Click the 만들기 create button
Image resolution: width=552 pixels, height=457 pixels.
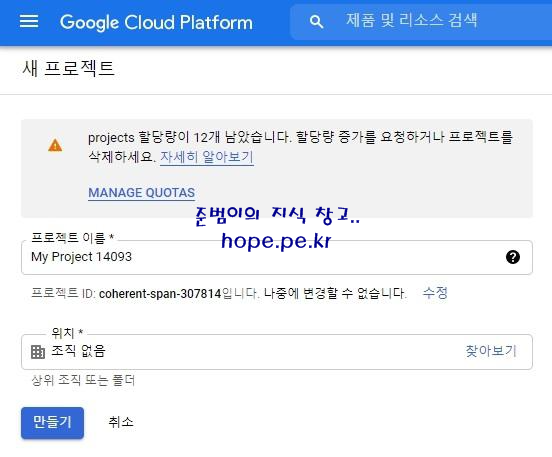pyautogui.click(x=52, y=422)
